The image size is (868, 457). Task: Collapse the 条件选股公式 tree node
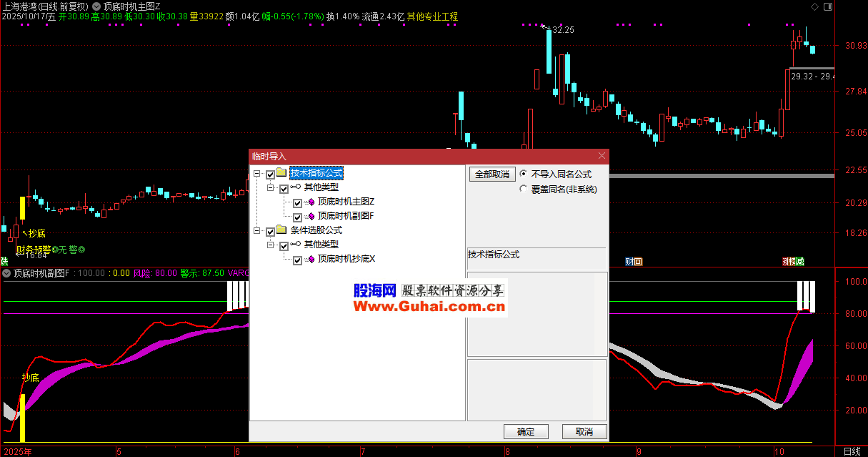(257, 231)
